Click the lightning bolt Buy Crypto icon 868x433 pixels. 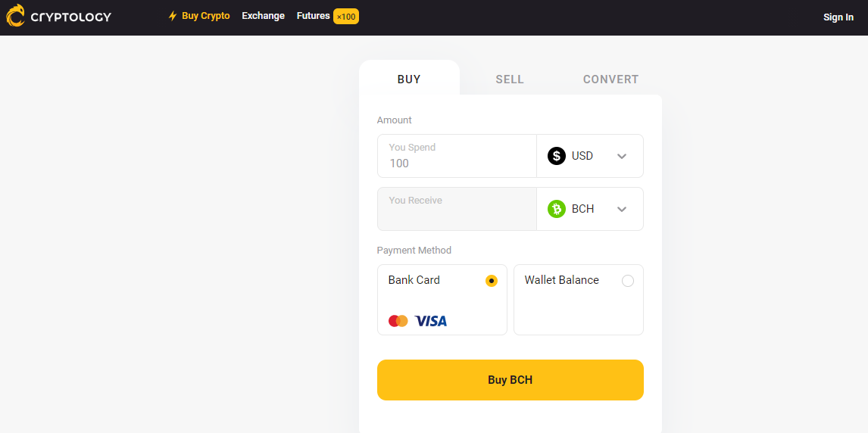(x=173, y=16)
